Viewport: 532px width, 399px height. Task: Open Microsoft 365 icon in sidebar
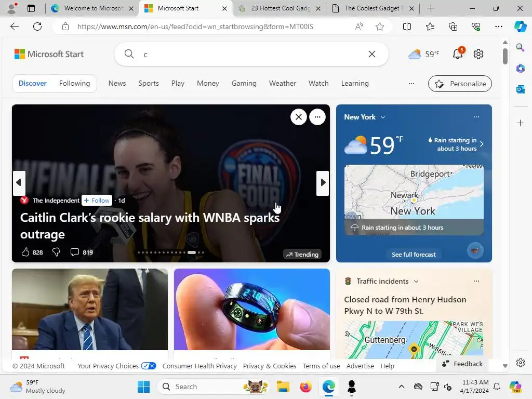coord(520,68)
